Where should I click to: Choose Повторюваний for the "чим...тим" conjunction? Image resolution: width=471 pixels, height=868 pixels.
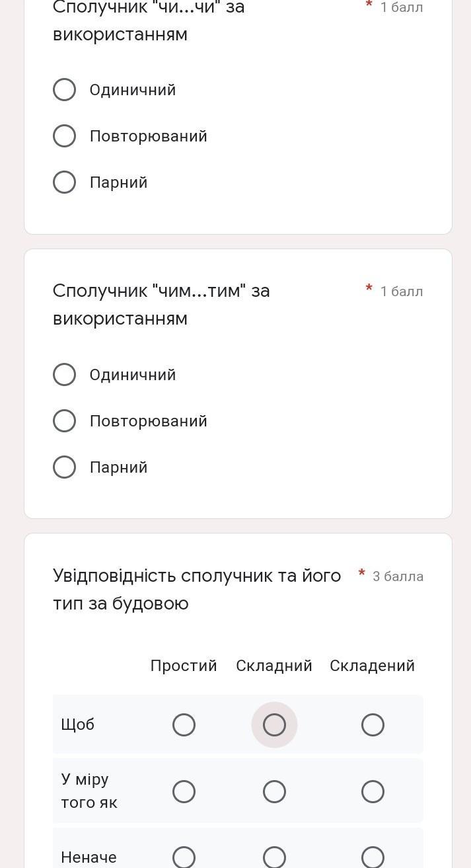(x=64, y=421)
